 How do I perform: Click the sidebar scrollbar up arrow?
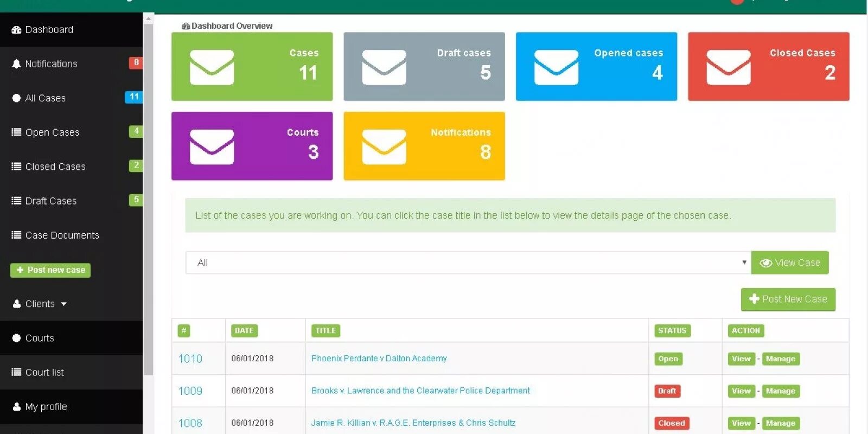148,18
